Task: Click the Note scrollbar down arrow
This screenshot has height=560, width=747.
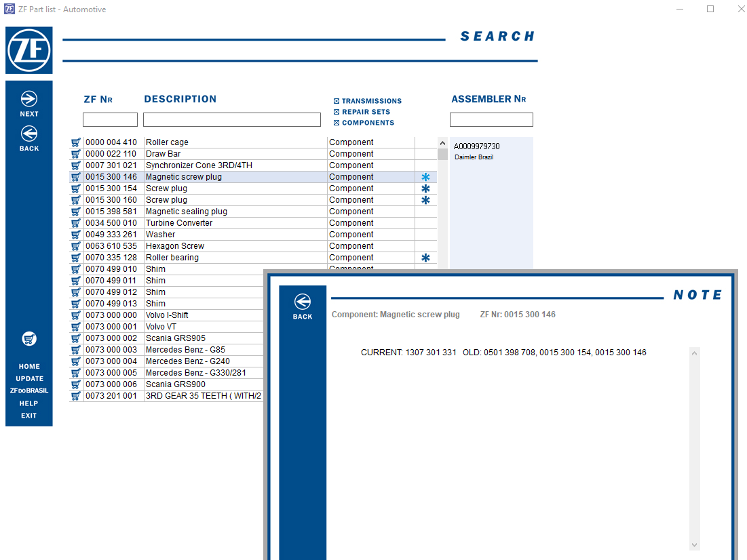Action: (694, 545)
